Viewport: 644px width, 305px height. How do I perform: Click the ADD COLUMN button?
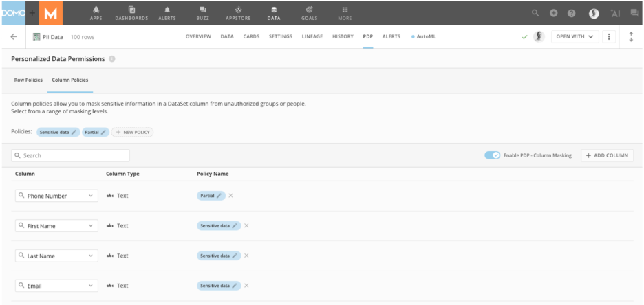click(x=607, y=155)
